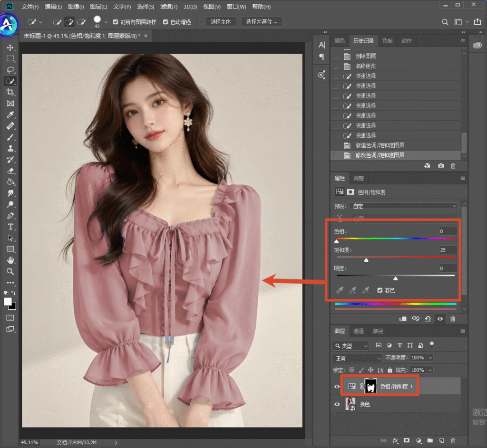Add layer mask at Layers panel bottom
487x448 pixels.
click(406, 440)
